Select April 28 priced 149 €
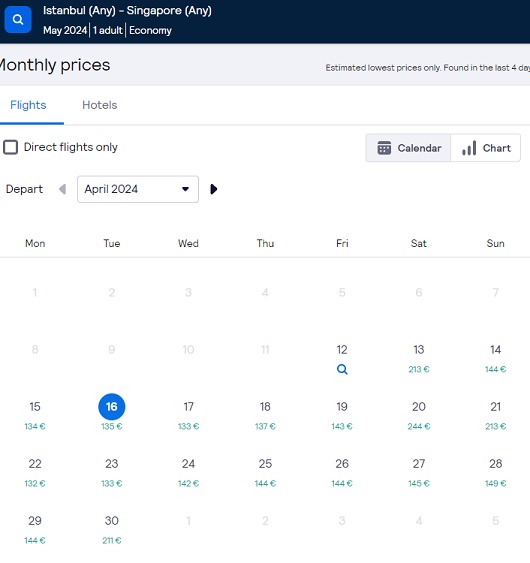The image size is (530, 563). (496, 473)
